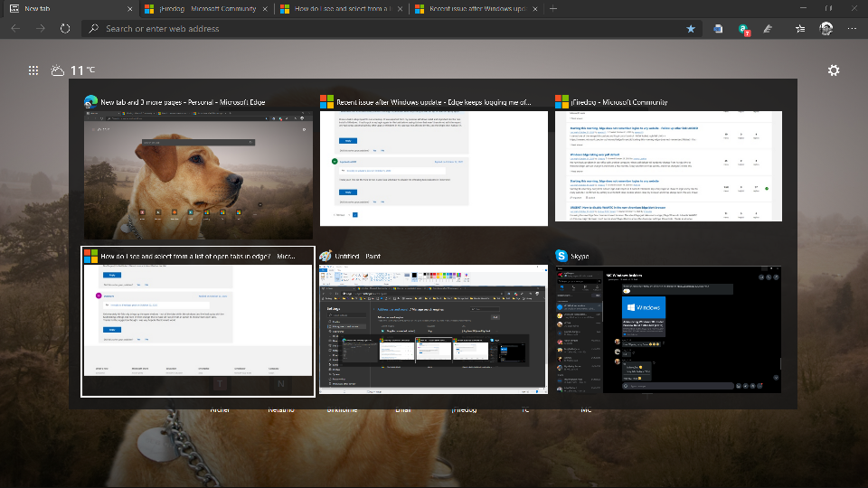Close the New tab tab
This screenshot has height=488, width=868.
pos(129,9)
